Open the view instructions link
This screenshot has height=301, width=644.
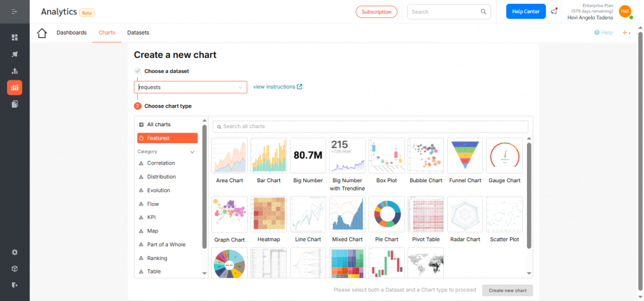point(277,87)
